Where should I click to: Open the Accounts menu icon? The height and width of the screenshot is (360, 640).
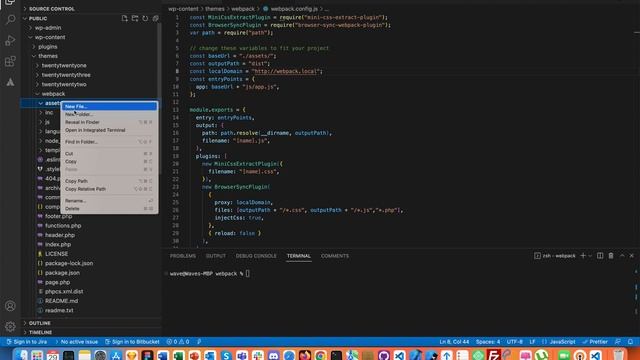coord(10,306)
